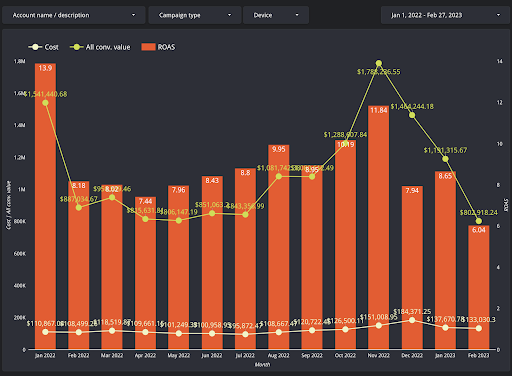This screenshot has height=376, width=512.
Task: Toggle the Cost series label in legend
Action: tap(52, 47)
